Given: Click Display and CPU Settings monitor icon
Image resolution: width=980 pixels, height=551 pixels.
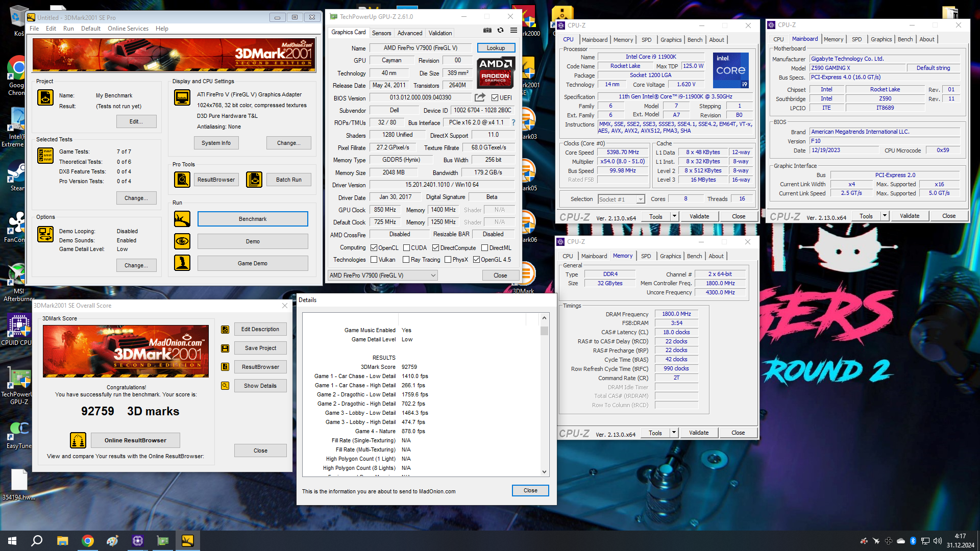Looking at the screenshot, I should (x=182, y=97).
